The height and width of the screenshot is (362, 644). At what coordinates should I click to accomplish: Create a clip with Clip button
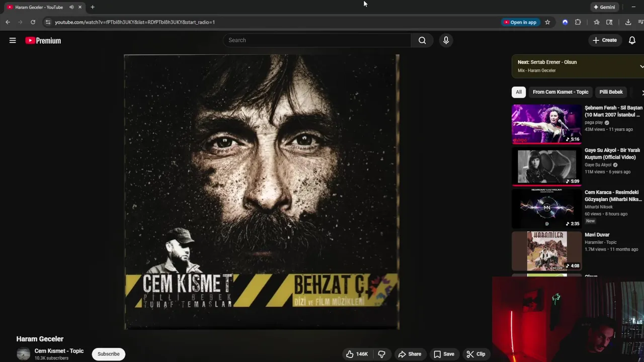tap(475, 354)
